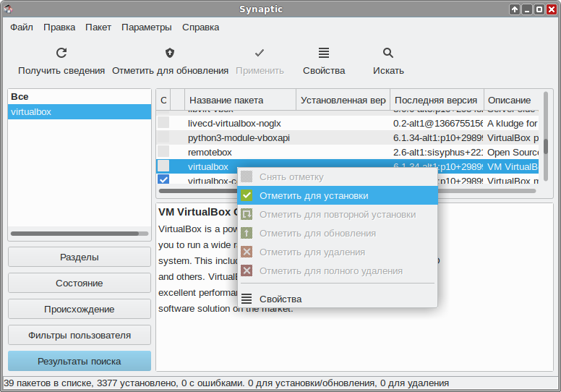Click the status bar package count text

(x=226, y=383)
